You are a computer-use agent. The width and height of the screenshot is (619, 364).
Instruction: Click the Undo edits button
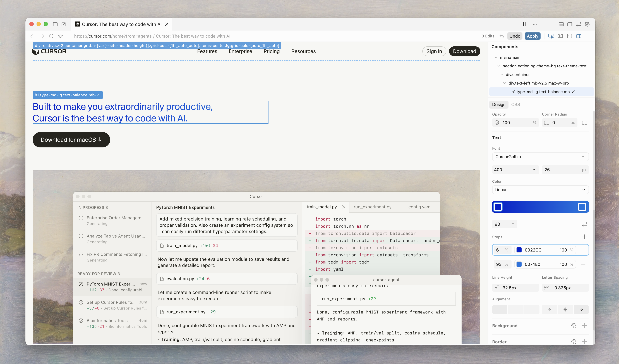click(515, 36)
